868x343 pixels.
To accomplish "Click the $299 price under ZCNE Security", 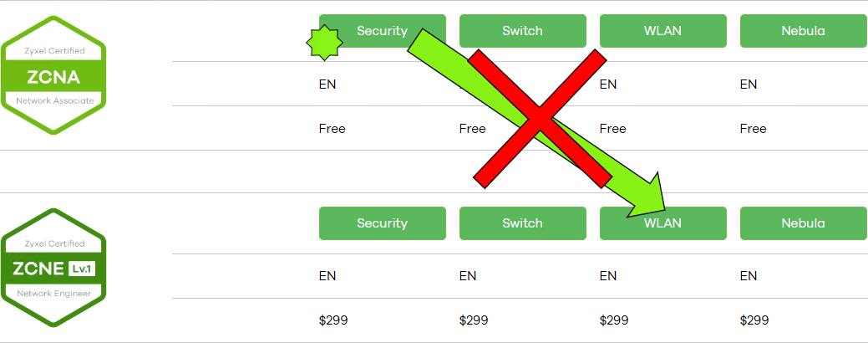I will (333, 320).
